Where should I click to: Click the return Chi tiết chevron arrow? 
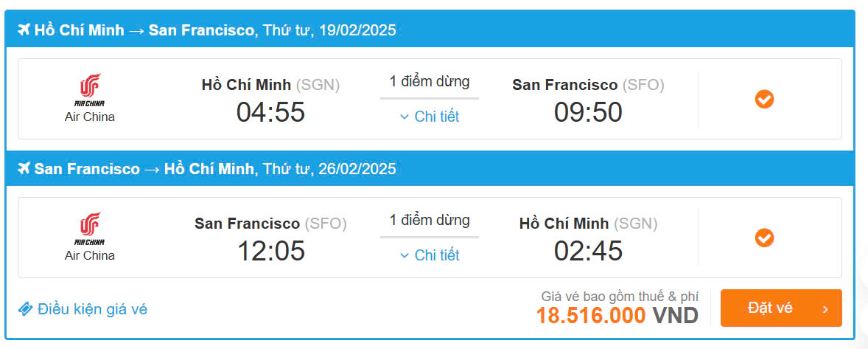coord(404,255)
